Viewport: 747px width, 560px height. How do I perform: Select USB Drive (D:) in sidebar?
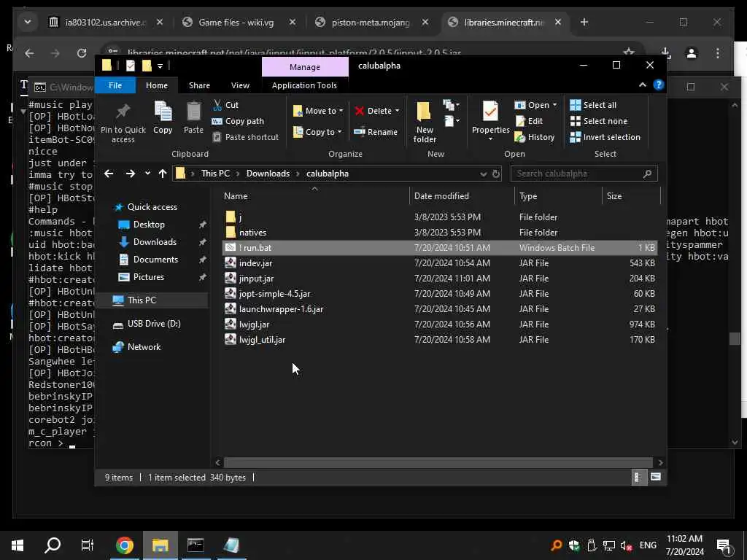coord(154,324)
